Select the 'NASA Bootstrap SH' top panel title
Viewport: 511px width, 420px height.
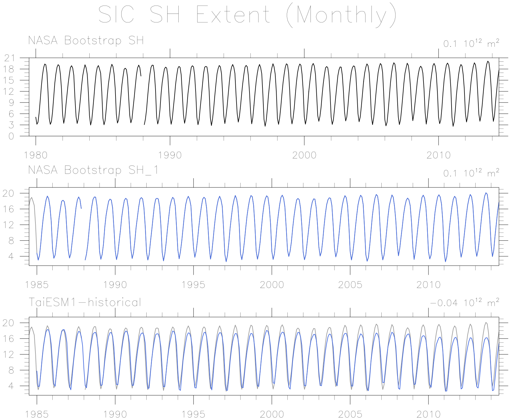(86, 41)
